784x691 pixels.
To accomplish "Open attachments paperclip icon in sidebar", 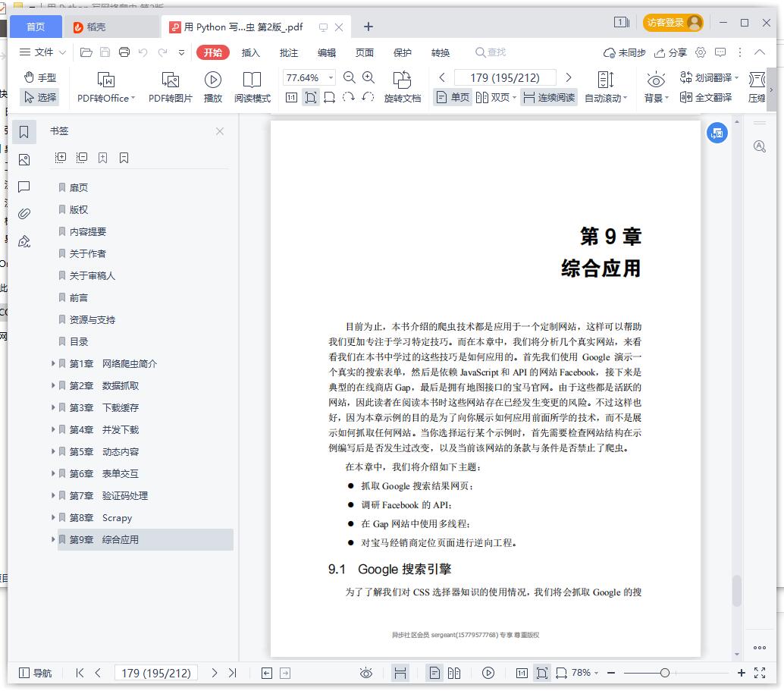I will [24, 214].
